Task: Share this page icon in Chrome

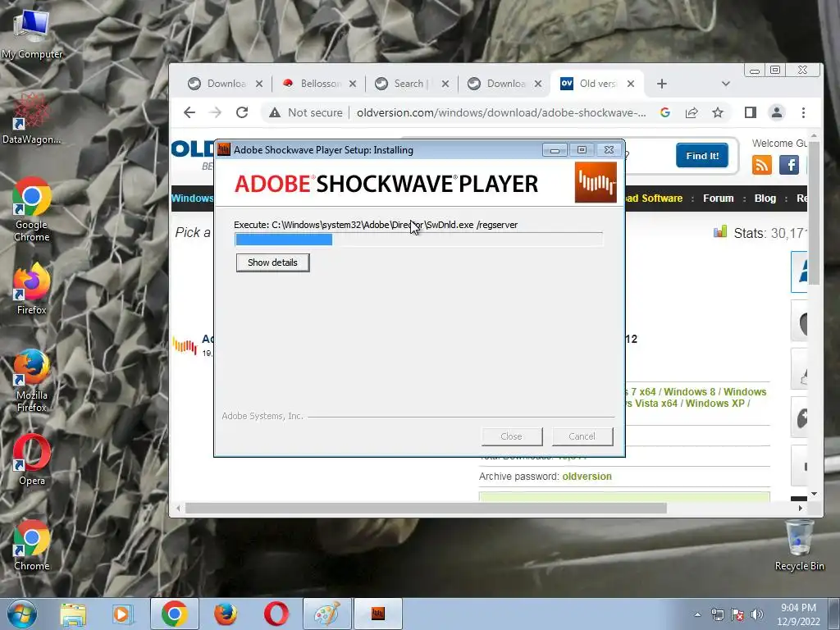Action: 692,112
